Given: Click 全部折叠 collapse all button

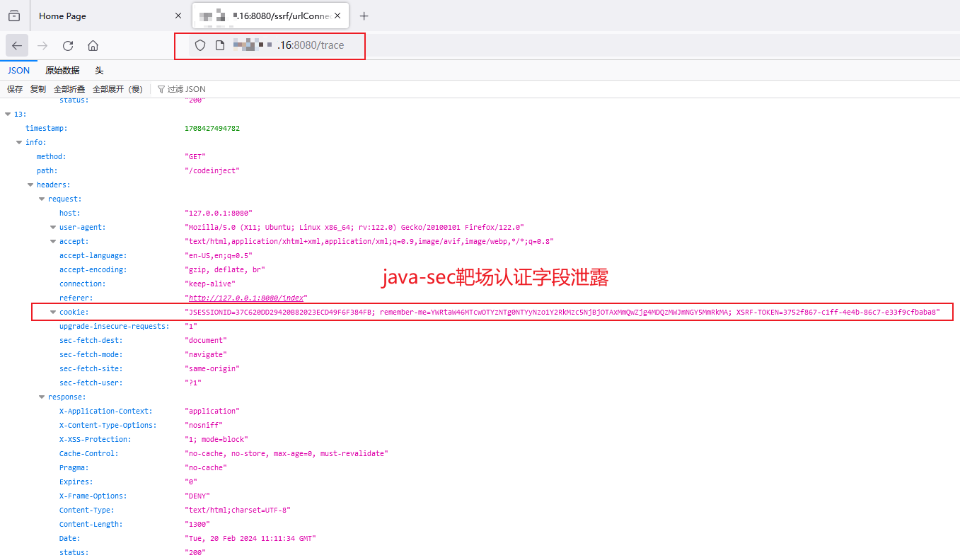Looking at the screenshot, I should [x=69, y=89].
